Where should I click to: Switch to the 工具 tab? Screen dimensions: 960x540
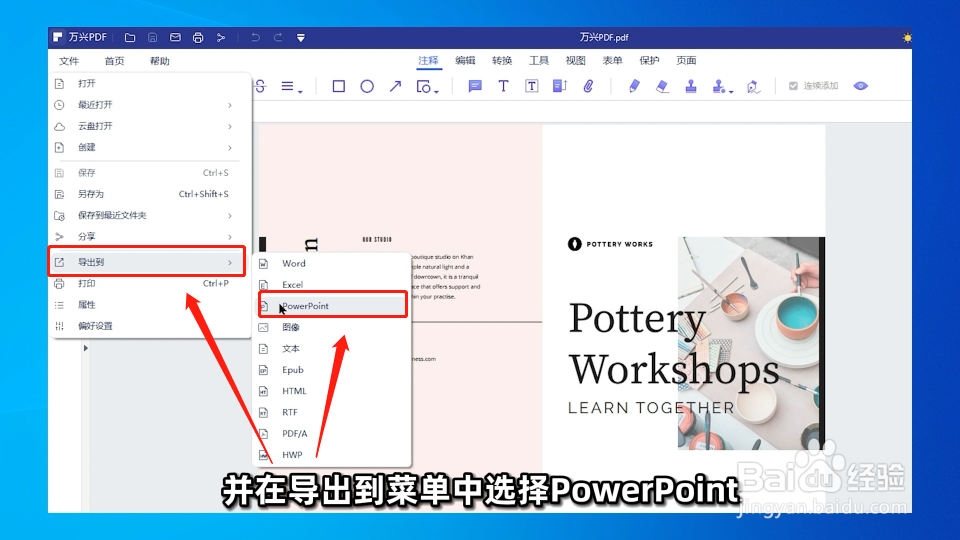pos(539,61)
